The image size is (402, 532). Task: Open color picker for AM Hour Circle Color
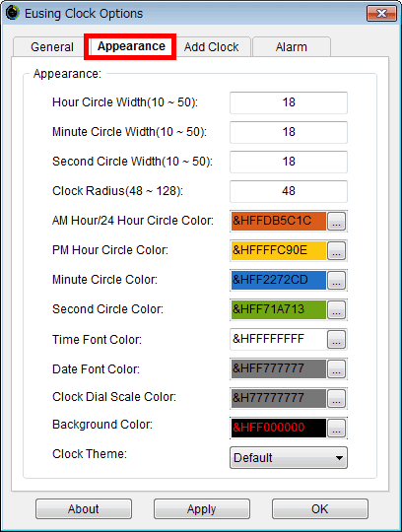pos(336,222)
